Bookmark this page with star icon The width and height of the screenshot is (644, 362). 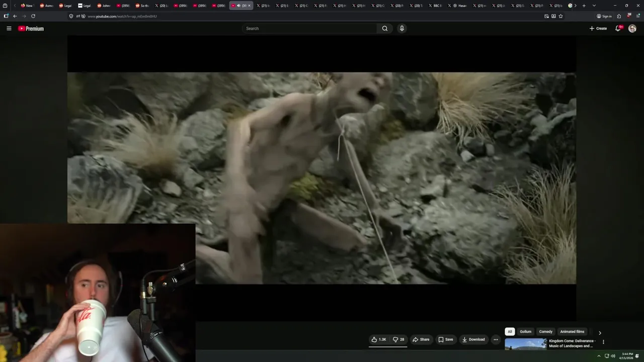click(x=560, y=16)
